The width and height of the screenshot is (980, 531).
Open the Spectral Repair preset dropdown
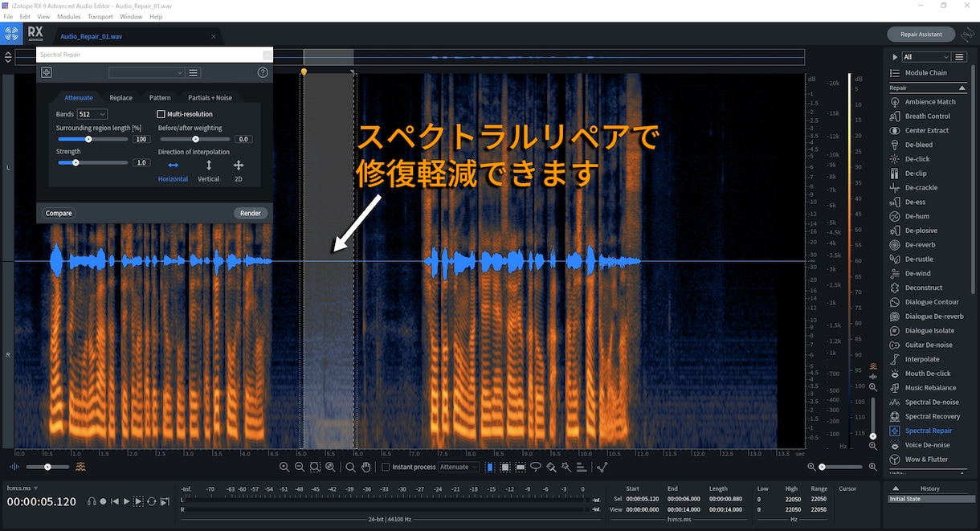pyautogui.click(x=146, y=72)
